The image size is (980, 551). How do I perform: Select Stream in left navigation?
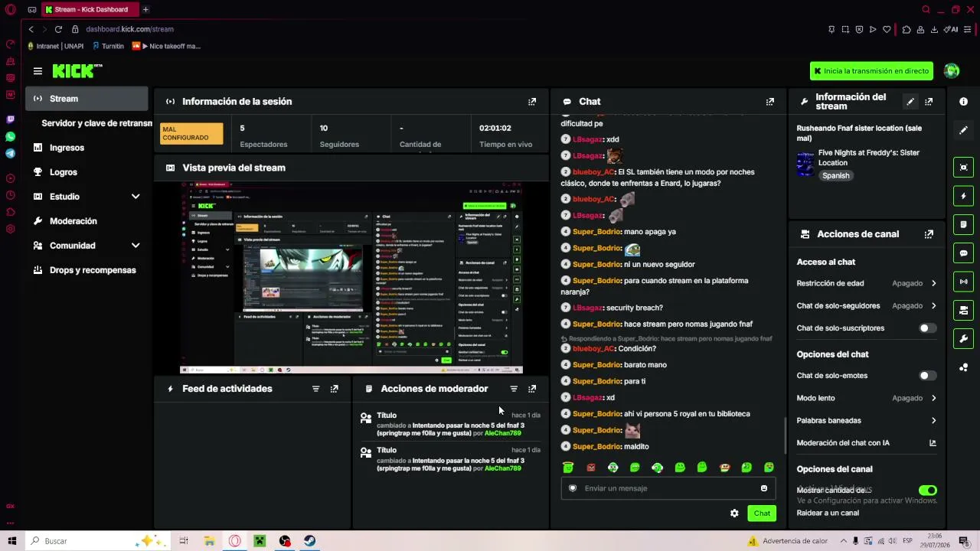(x=87, y=99)
